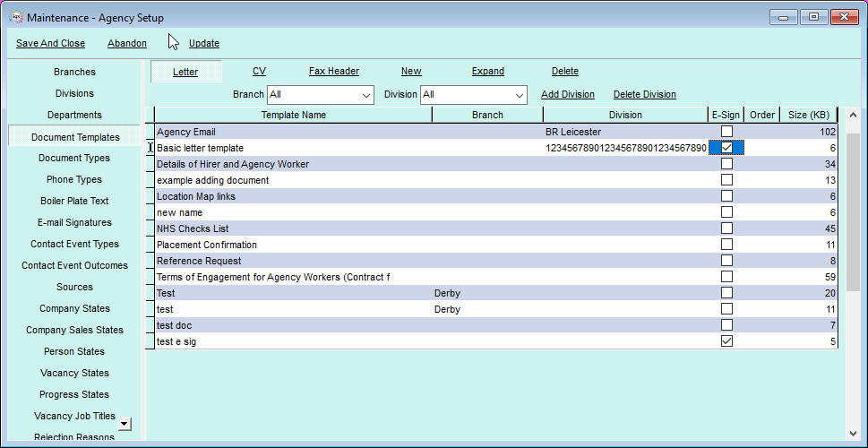Click the application icon in title bar
Viewport: 868px width, 448px height.
16,17
